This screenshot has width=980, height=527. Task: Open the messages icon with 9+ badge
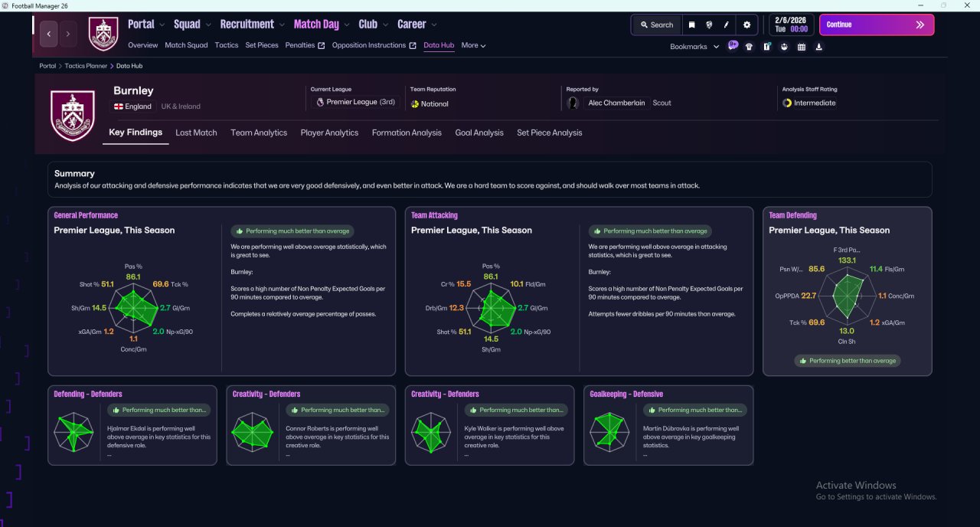tap(733, 46)
